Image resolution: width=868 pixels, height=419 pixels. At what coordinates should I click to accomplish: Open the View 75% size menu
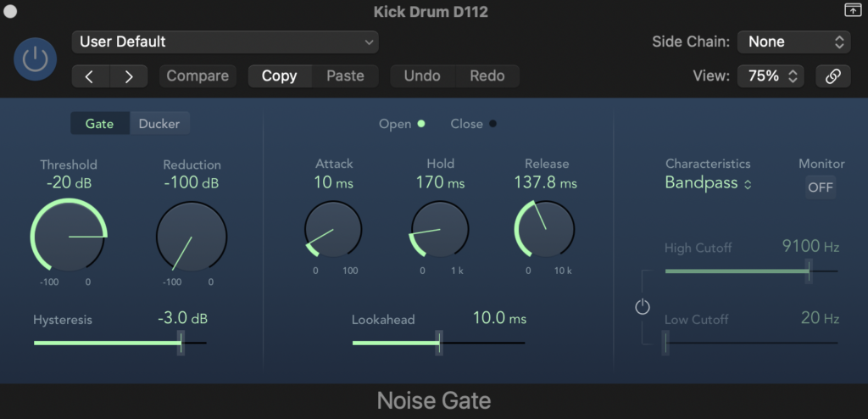770,76
